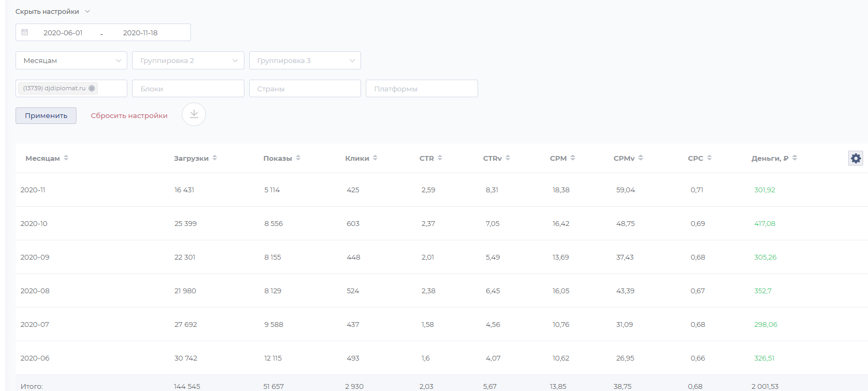Screen dimensions: 868x391
Task: Focus the Страны filter field
Action: click(305, 89)
